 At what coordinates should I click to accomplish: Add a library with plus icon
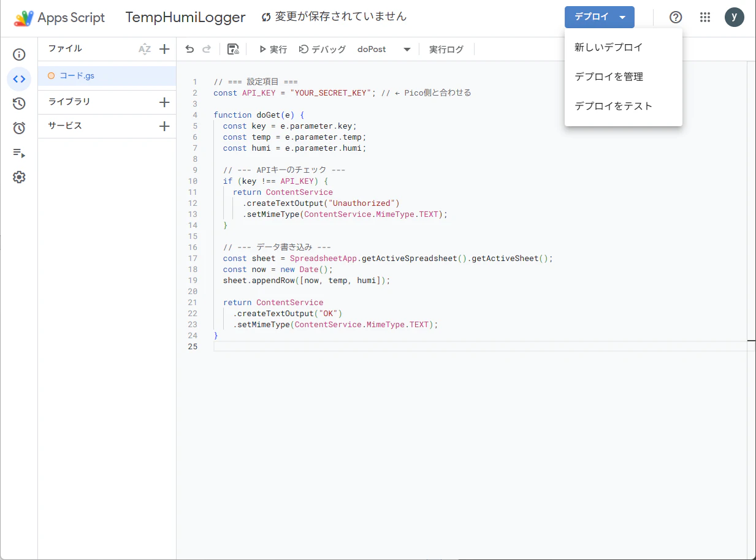coord(164,102)
